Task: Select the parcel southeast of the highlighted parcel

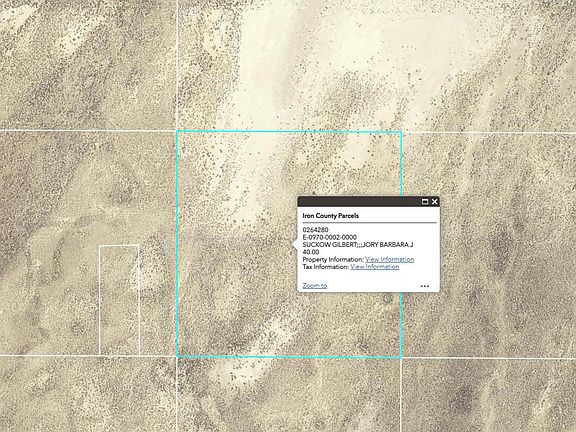Action: coord(489,395)
